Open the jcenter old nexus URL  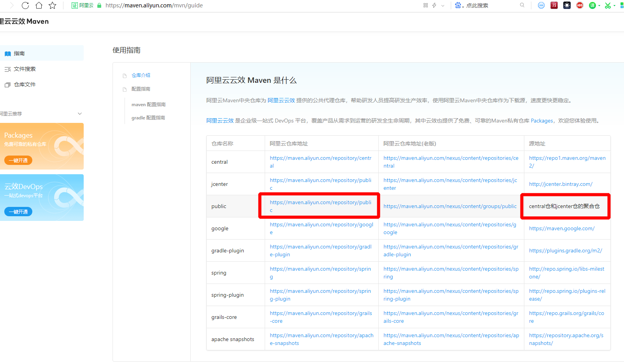pyautogui.click(x=450, y=184)
